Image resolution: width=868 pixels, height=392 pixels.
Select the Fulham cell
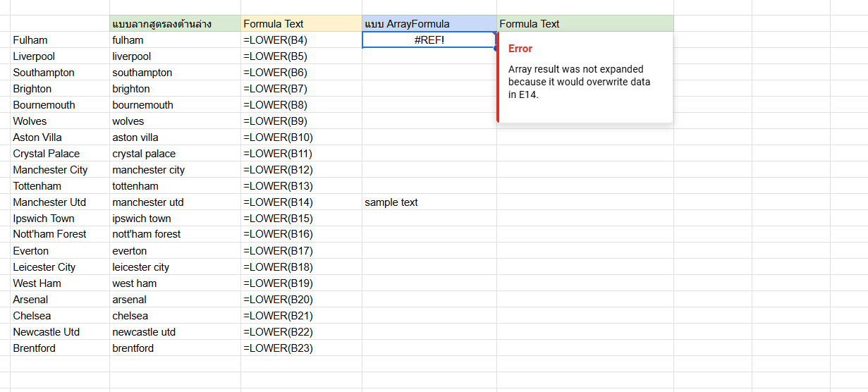60,40
